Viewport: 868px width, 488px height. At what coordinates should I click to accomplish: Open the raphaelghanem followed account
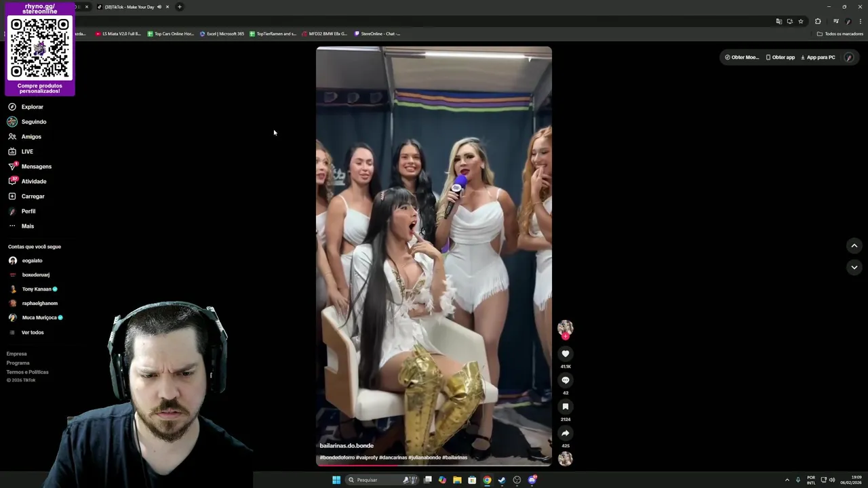coord(33,303)
